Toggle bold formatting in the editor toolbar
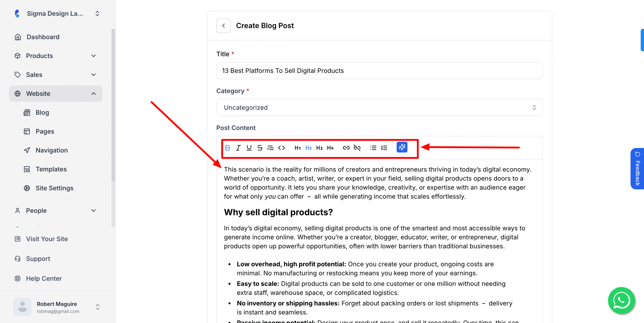 click(228, 148)
